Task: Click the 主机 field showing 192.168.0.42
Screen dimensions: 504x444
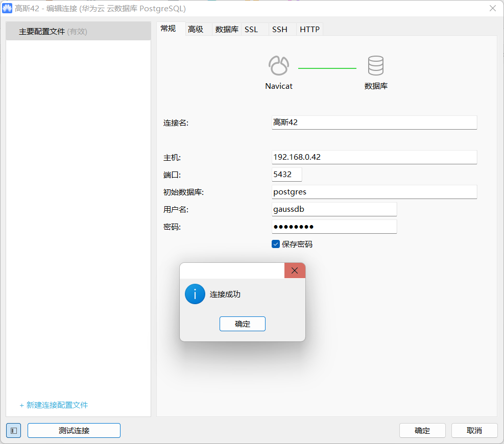Action: 374,157
